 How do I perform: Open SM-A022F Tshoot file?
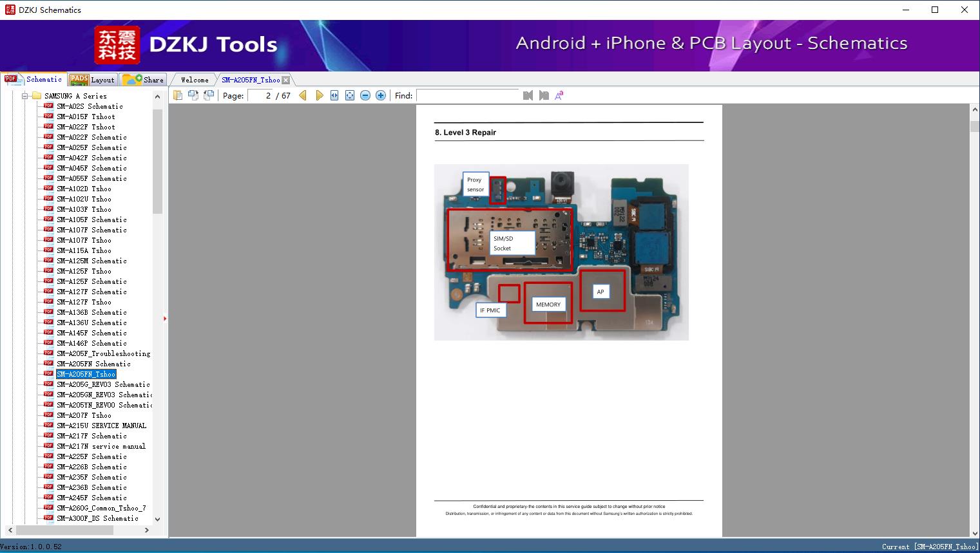[86, 127]
